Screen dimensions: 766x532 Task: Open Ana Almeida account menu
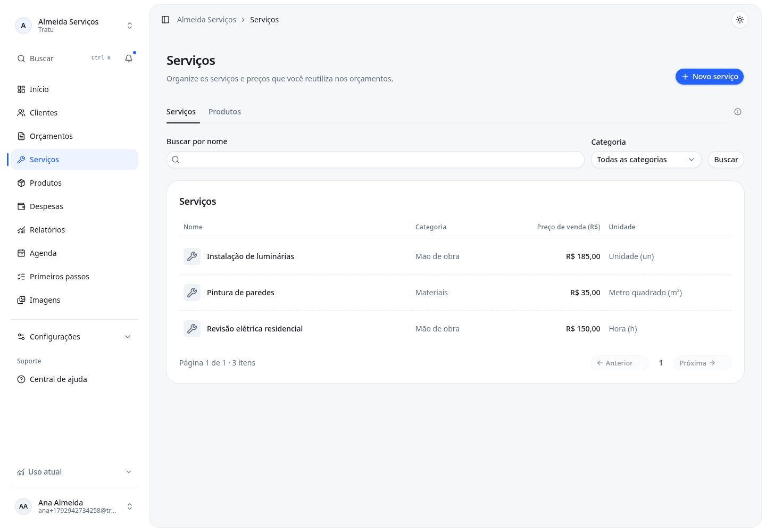(74, 506)
